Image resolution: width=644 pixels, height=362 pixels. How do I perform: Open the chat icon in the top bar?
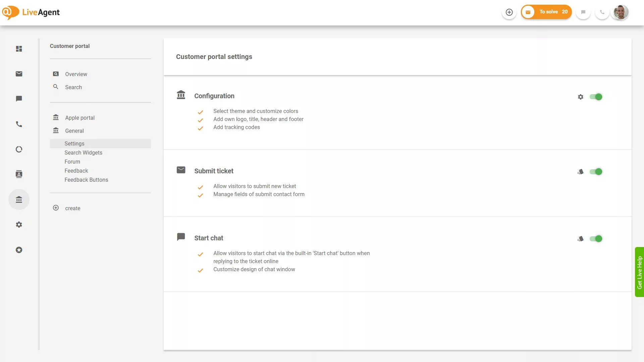(583, 12)
